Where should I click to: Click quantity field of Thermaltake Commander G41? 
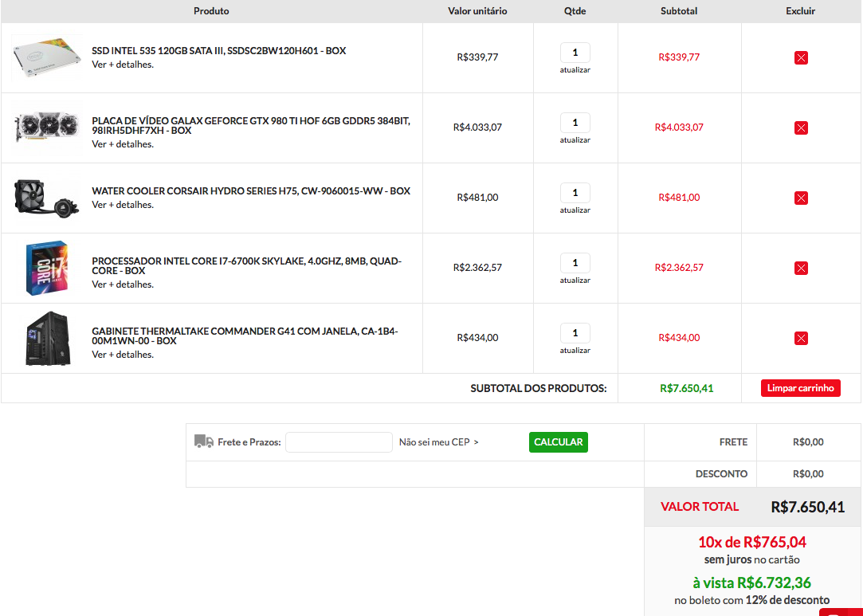(x=575, y=333)
